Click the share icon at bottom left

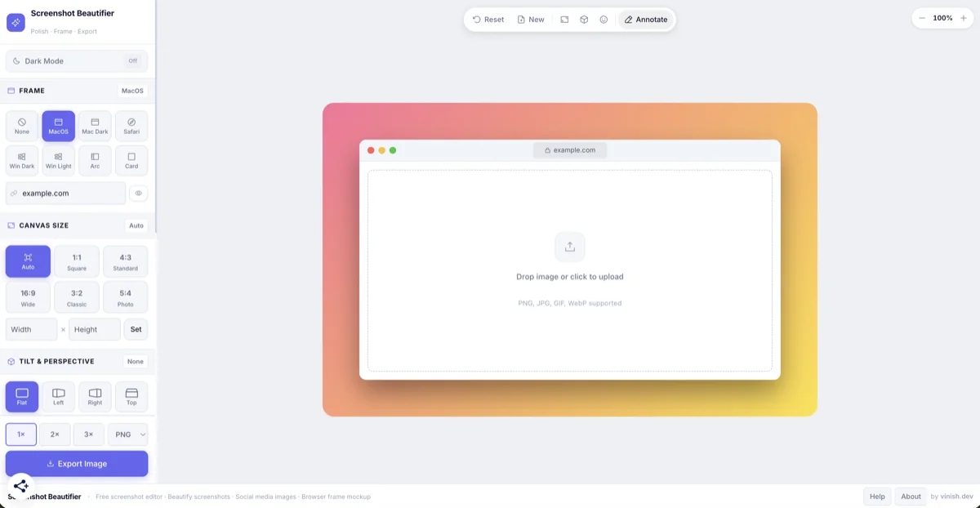pos(21,486)
